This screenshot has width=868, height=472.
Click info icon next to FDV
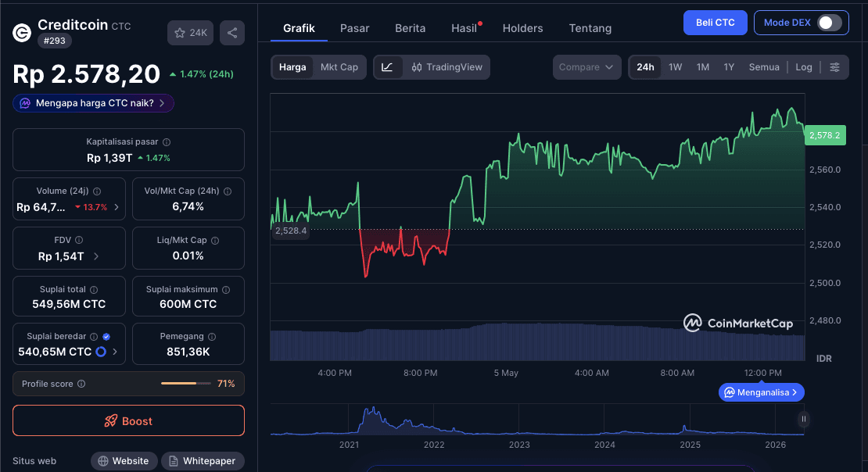click(x=79, y=240)
